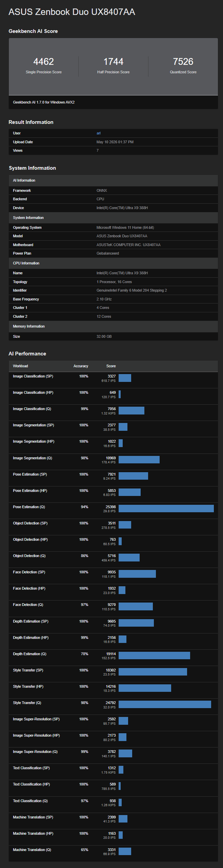
Task: Click the Machine Translation (HP) score 1163
Action: pos(111,833)
